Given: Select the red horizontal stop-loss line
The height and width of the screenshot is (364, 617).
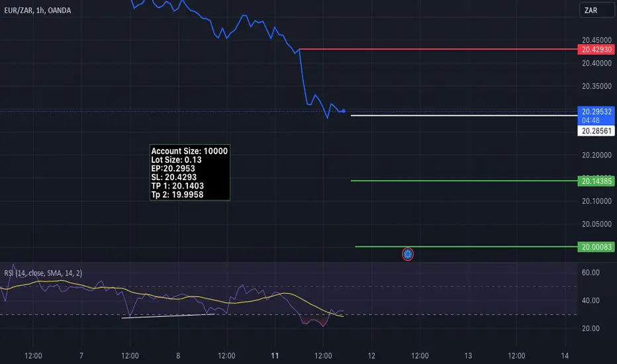Looking at the screenshot, I should 438,49.
